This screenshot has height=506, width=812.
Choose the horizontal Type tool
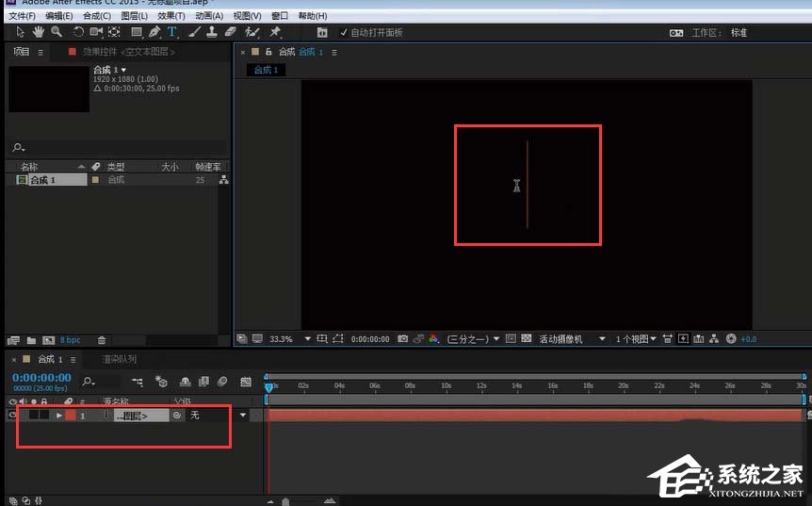[x=172, y=32]
